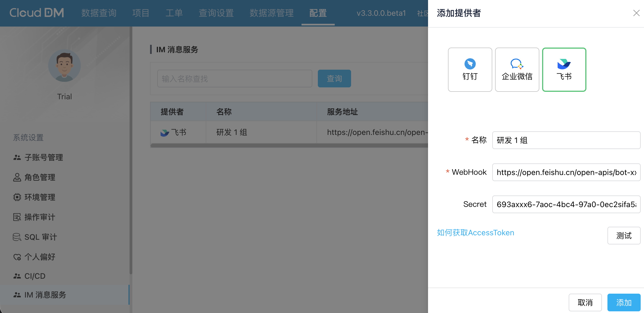This screenshot has width=644, height=313.
Task: Click the Feishu icon in table row
Action: [x=165, y=133]
